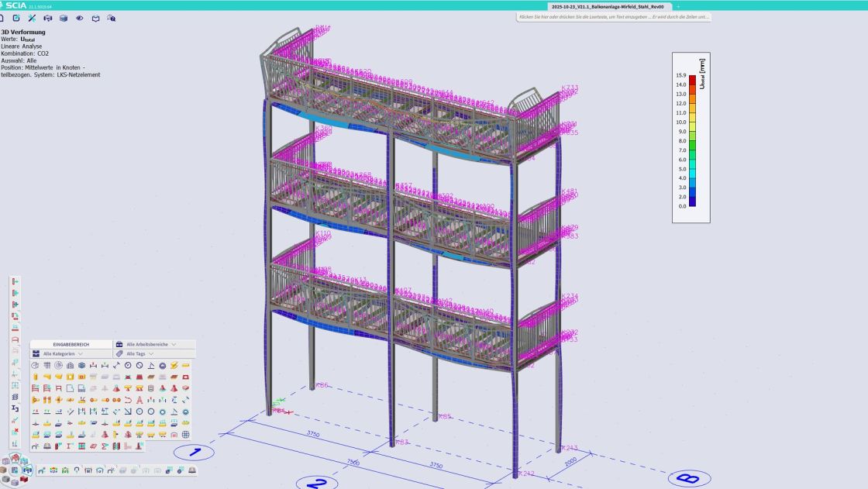Click the red X delete icon in left vertical toolbar
Viewport: 868px width, 489px height.
(15, 431)
